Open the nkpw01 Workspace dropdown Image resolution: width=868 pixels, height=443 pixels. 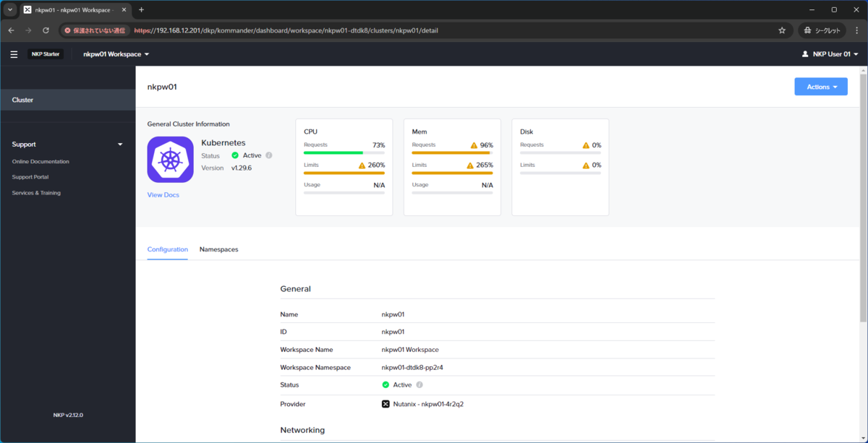116,54
